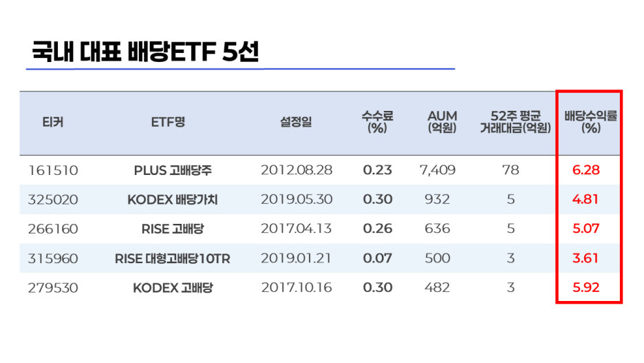Select the '배당수익률 (%)' column header

point(590,122)
